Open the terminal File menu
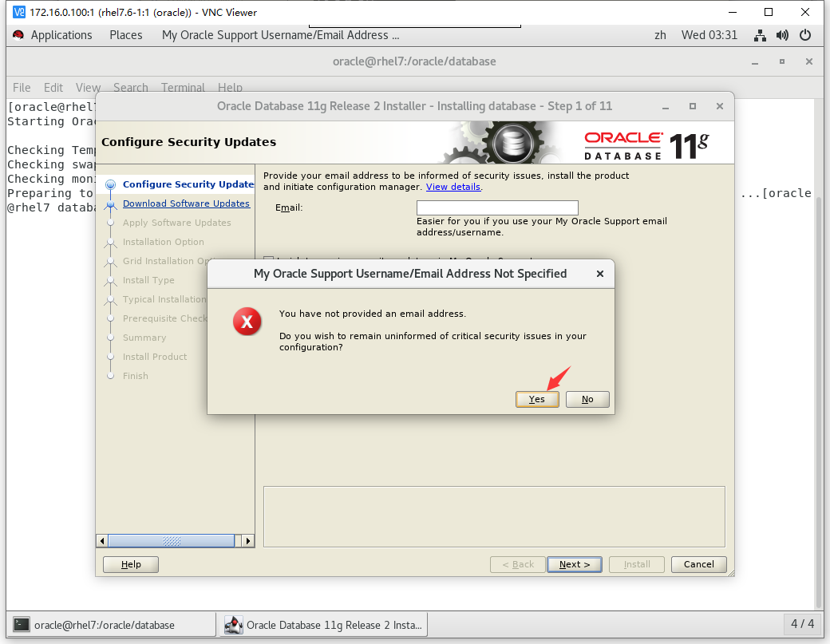The height and width of the screenshot is (644, 830). tap(22, 87)
